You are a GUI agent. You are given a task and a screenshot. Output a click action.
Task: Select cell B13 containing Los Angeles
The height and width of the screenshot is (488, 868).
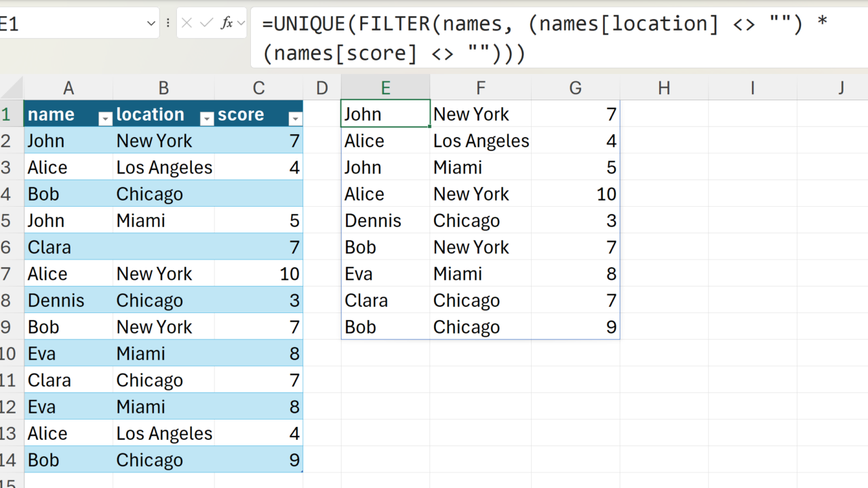click(x=163, y=433)
